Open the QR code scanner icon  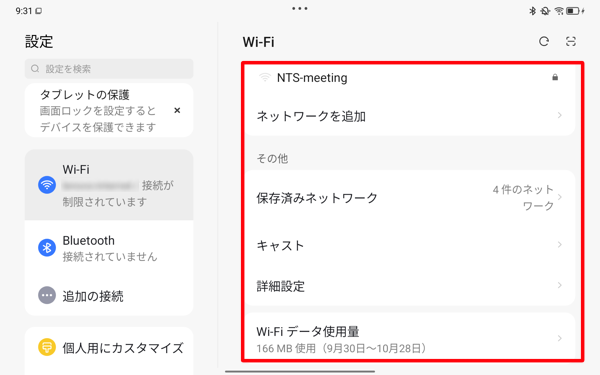571,41
